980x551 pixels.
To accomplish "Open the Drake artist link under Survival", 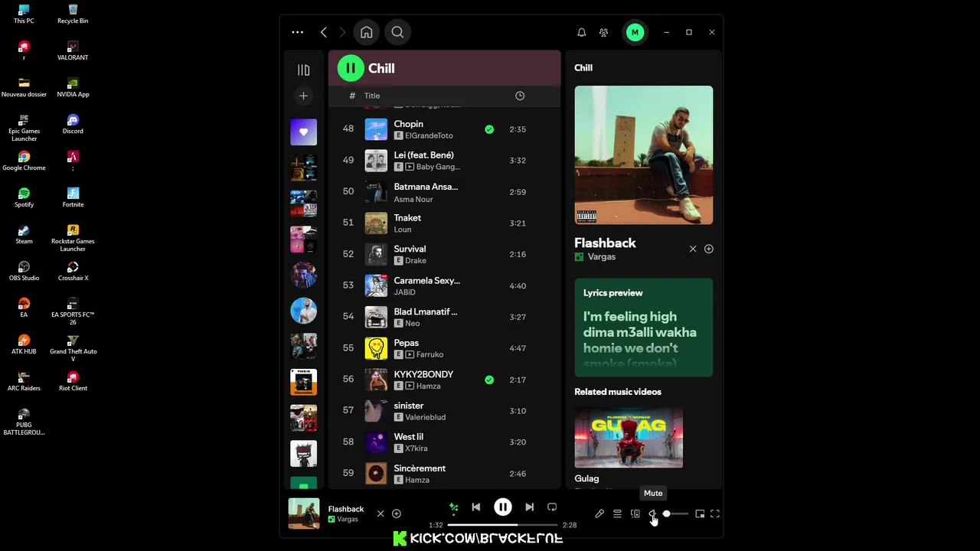I will click(416, 261).
